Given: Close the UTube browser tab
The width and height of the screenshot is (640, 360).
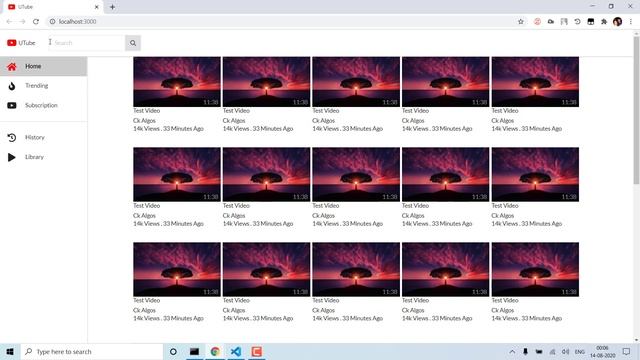Looking at the screenshot, I should click(x=97, y=7).
